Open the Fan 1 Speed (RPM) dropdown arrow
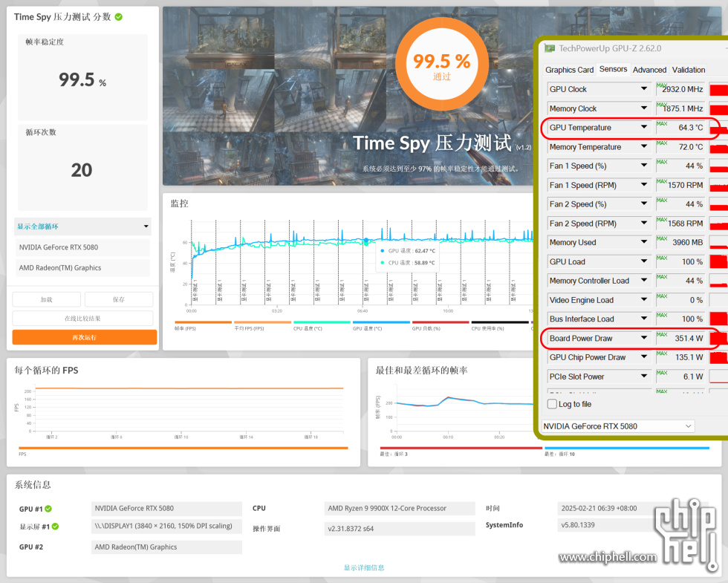The image size is (728, 583). click(x=644, y=185)
